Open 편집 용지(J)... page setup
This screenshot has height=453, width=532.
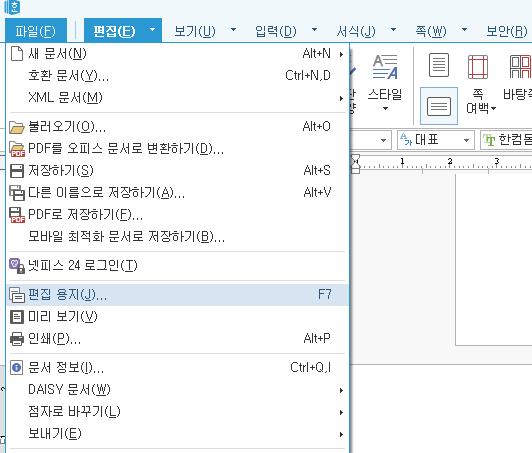click(x=177, y=295)
